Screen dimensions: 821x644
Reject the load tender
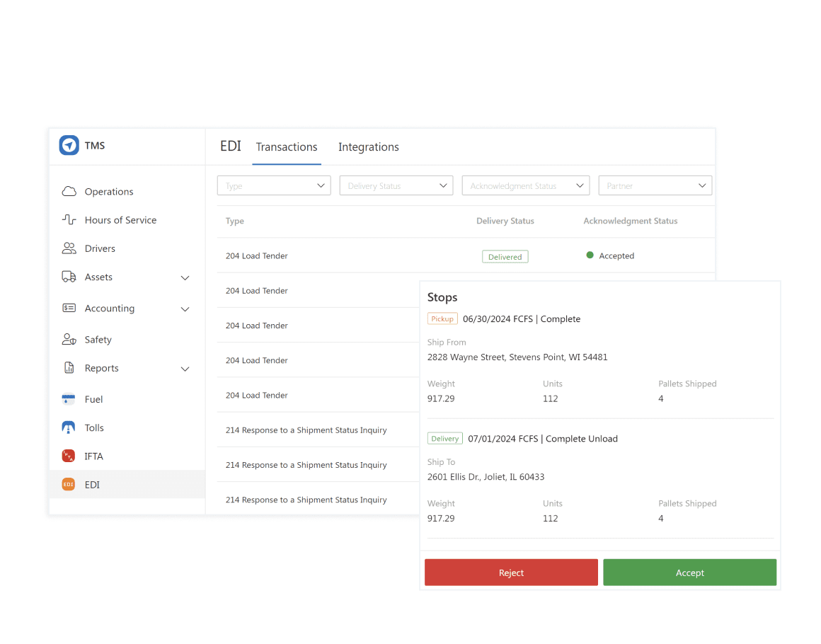pos(511,572)
